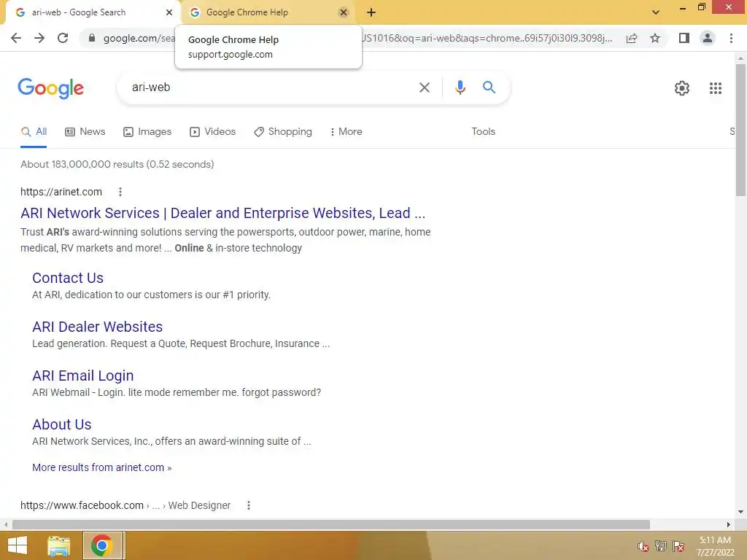Open the Contact Us sitelink
Viewport: 747px width, 560px height.
coord(68,278)
